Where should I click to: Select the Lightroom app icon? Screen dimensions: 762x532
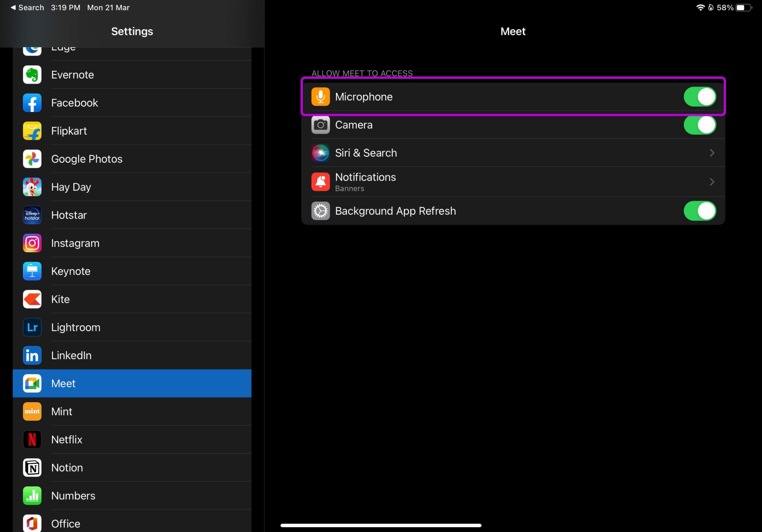pos(32,327)
